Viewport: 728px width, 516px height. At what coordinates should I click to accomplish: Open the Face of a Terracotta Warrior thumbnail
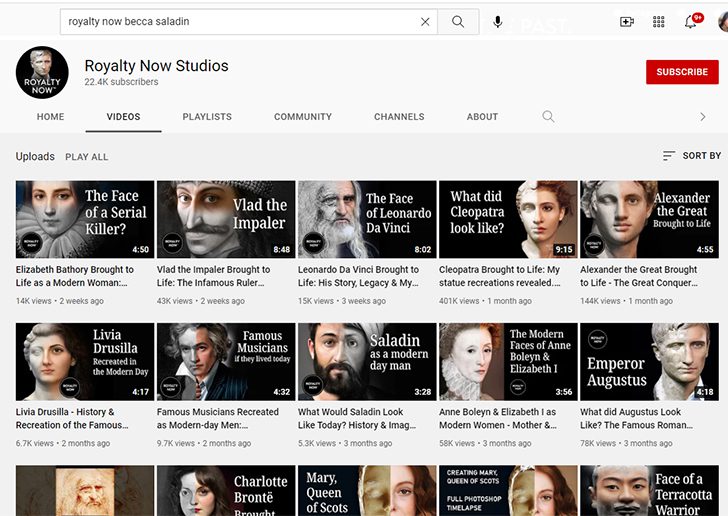click(x=650, y=490)
